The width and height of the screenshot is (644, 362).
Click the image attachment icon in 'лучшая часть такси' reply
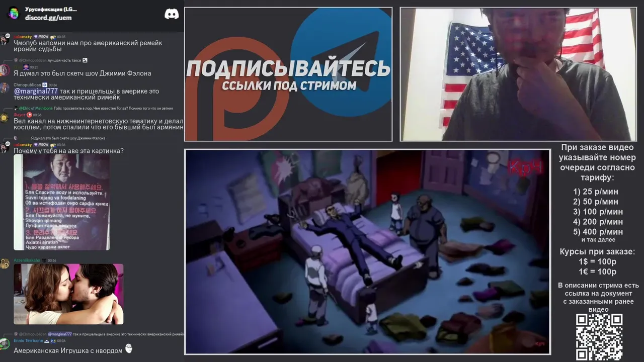point(85,60)
